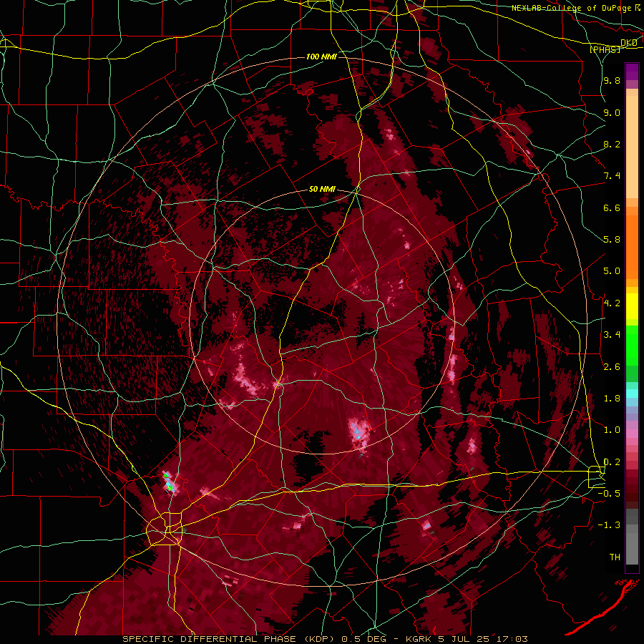The image size is (644, 644).
Task: Click the 100 NMI range ring label
Action: (321, 57)
